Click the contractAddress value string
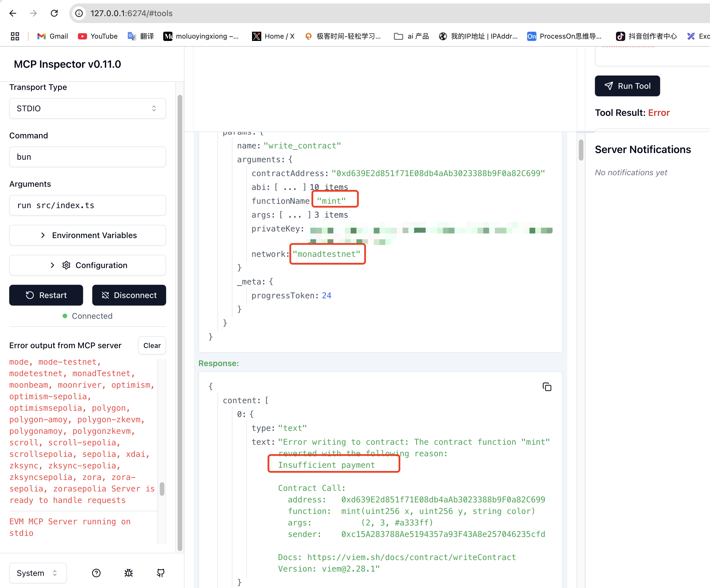Viewport: 710px width, 588px height. [438, 173]
